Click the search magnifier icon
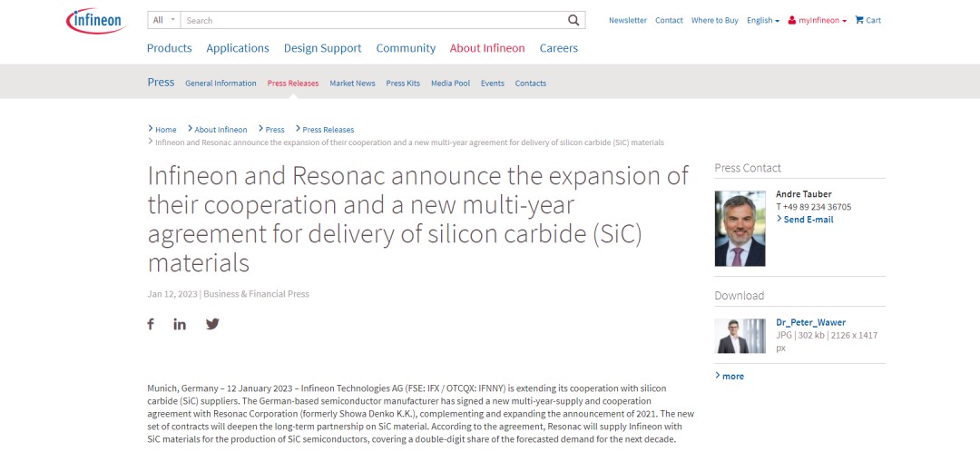 573,20
